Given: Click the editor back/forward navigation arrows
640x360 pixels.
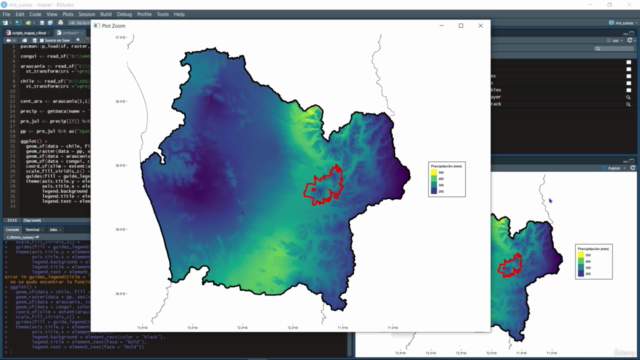Looking at the screenshot, I should pos(11,40).
